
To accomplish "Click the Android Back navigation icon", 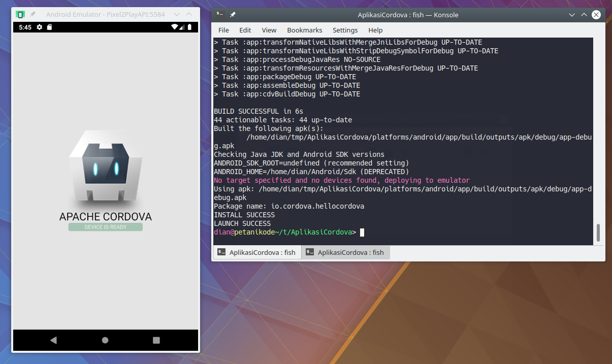I will [x=53, y=340].
